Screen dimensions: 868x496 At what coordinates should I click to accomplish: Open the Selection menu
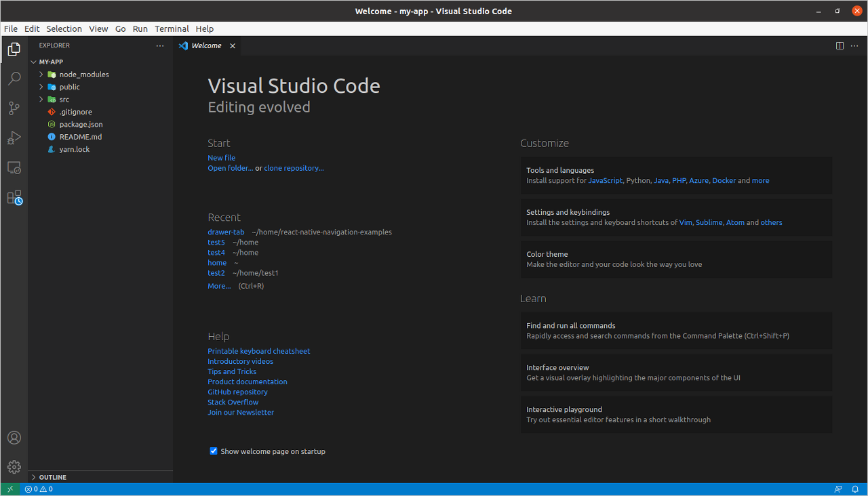(x=64, y=29)
